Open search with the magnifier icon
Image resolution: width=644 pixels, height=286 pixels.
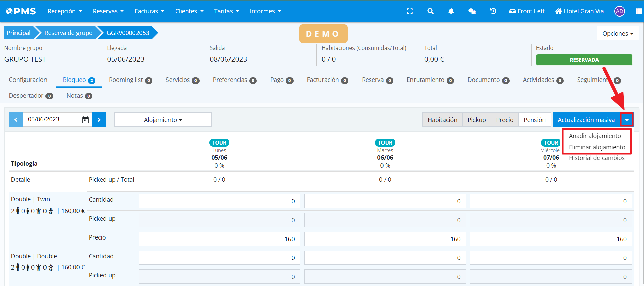click(430, 11)
